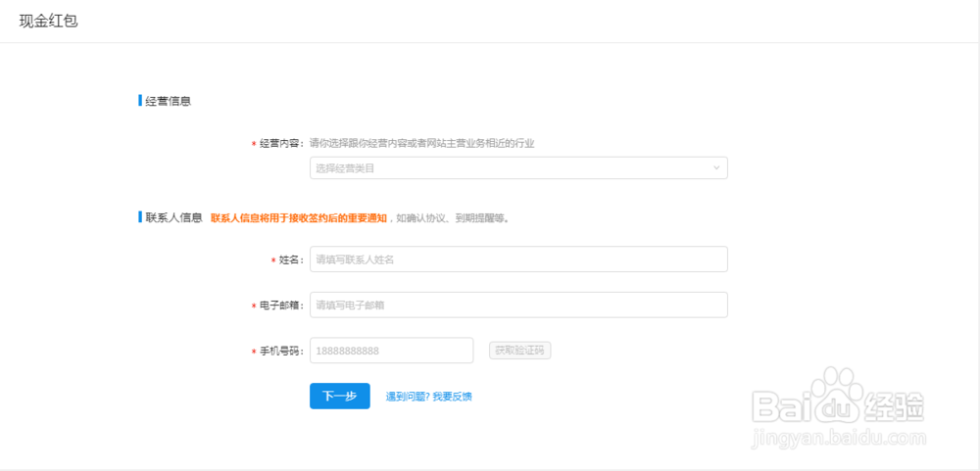Focus the 电子邮箱 email field

[518, 305]
